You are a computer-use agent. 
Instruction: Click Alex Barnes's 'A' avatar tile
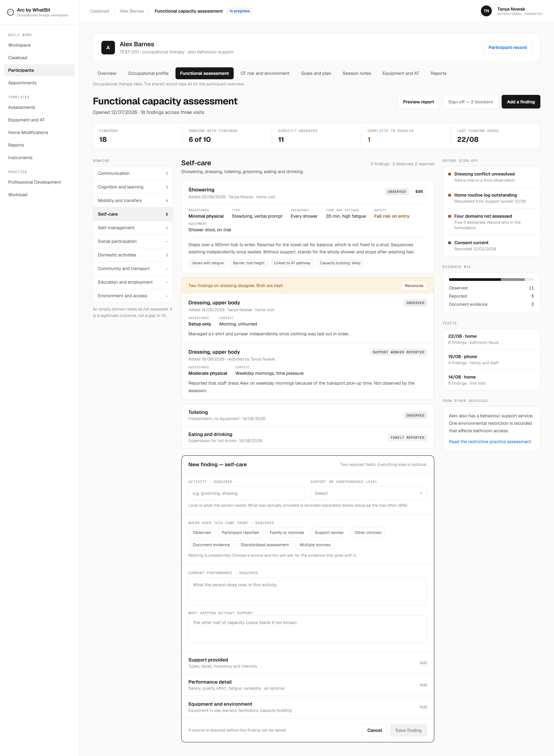108,48
